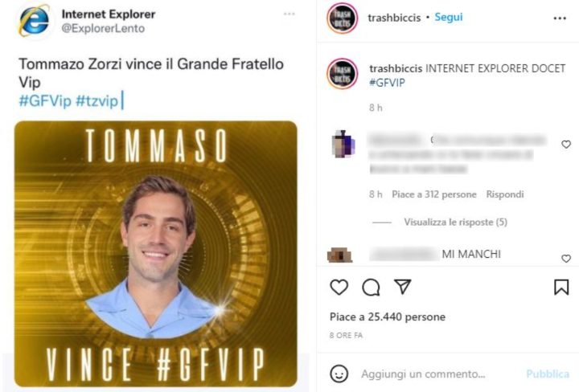This screenshot has width=579, height=392.
Task: Open #GFVIP hashtag in caption
Action: pyautogui.click(x=387, y=82)
